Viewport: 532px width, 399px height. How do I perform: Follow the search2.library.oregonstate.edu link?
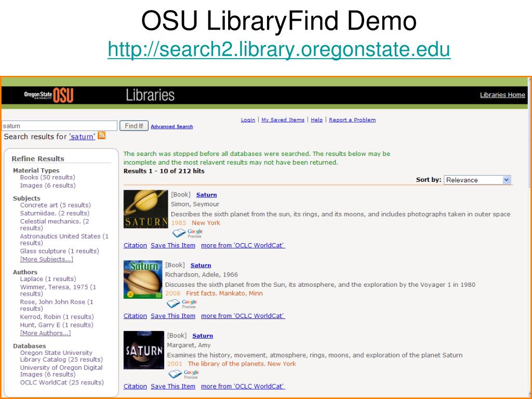(x=279, y=49)
